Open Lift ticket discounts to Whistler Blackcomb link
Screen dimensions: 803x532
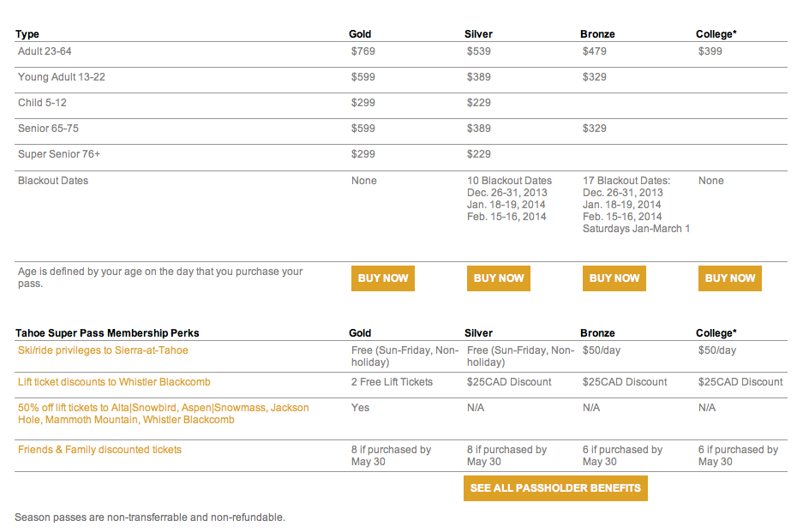pos(114,382)
